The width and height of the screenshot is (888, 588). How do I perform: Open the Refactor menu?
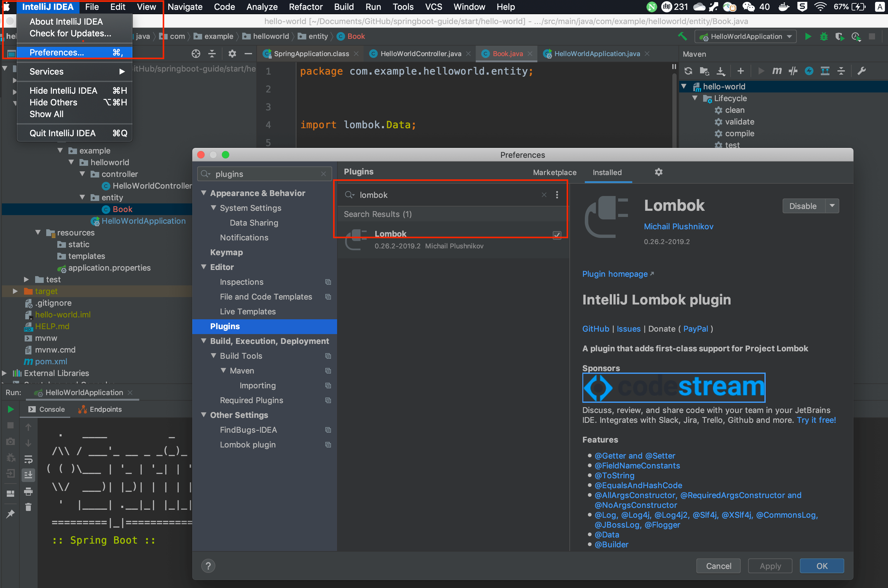coord(305,7)
